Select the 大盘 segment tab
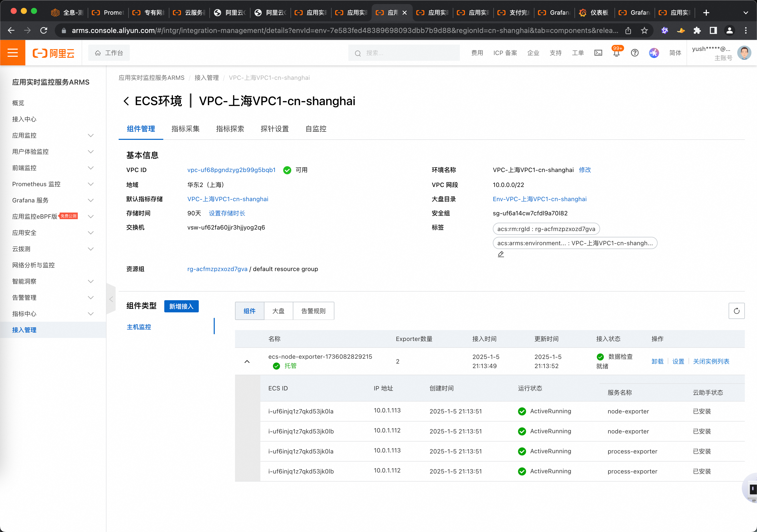Image resolution: width=757 pixels, height=532 pixels. tap(278, 311)
